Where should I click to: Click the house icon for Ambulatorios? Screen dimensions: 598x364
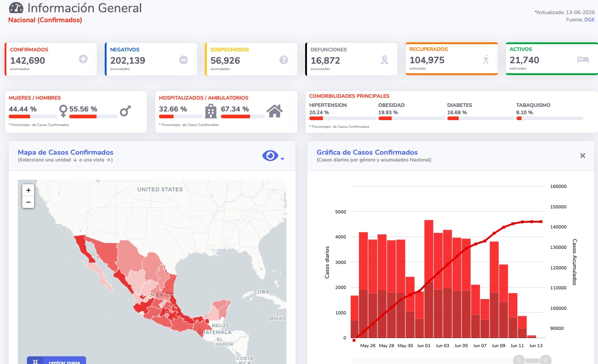pyautogui.click(x=275, y=111)
